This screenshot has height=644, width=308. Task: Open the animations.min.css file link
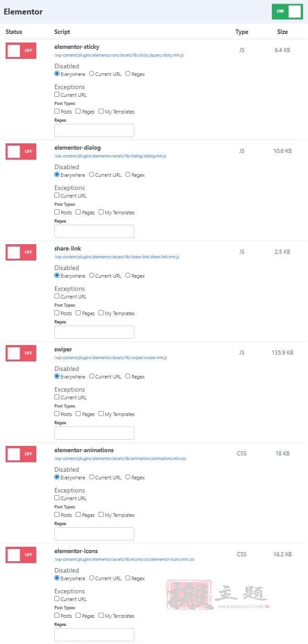[x=120, y=459]
